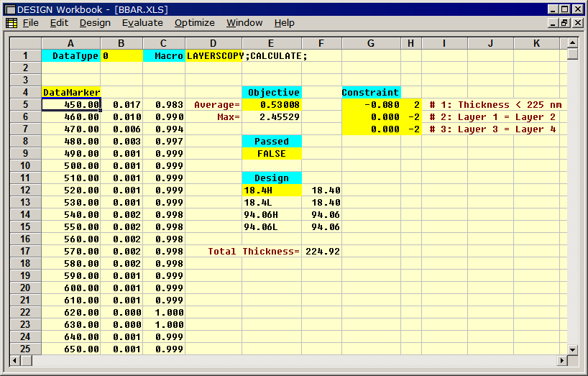Screen dimensions: 588x376
Task: Click the Total Thickness= label
Action: tap(254, 251)
